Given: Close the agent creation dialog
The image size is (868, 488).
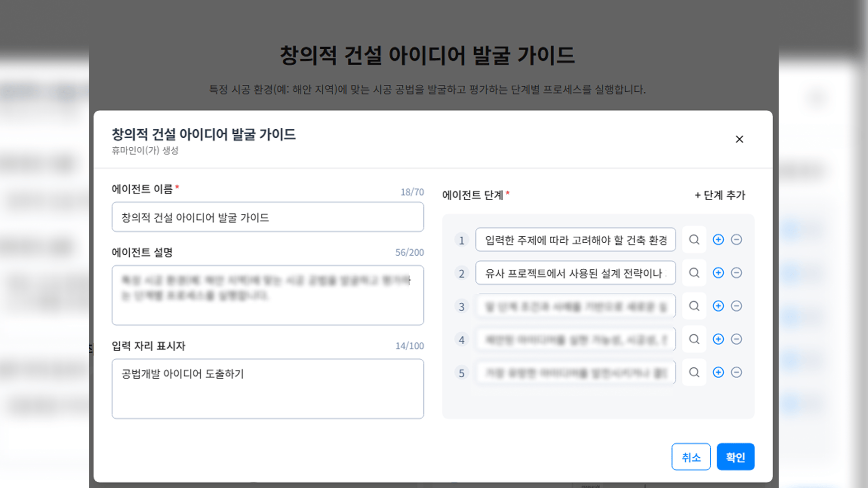Looking at the screenshot, I should [x=739, y=139].
